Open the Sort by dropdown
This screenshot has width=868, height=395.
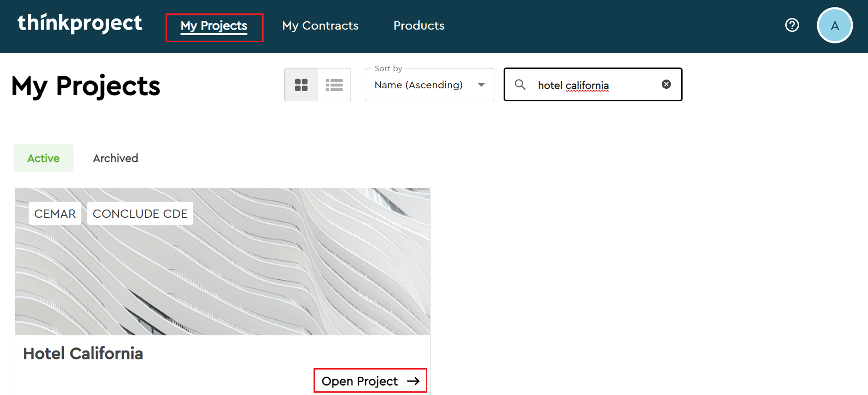(x=429, y=85)
